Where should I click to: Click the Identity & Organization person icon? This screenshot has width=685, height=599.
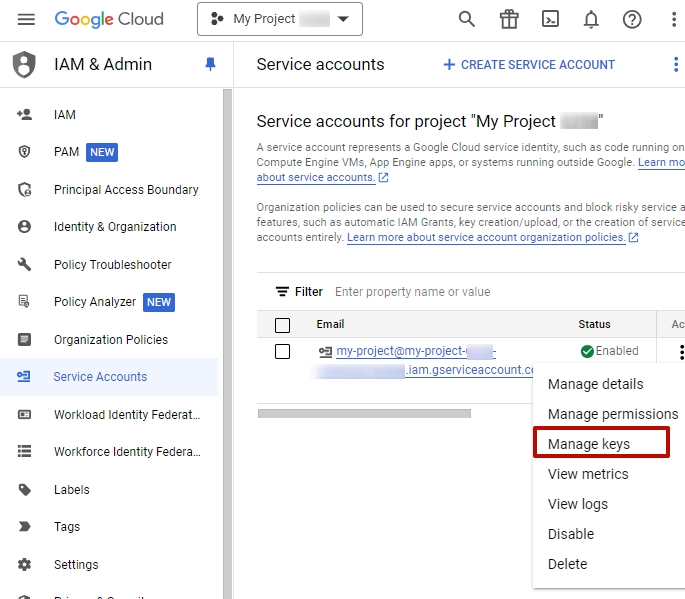(24, 227)
